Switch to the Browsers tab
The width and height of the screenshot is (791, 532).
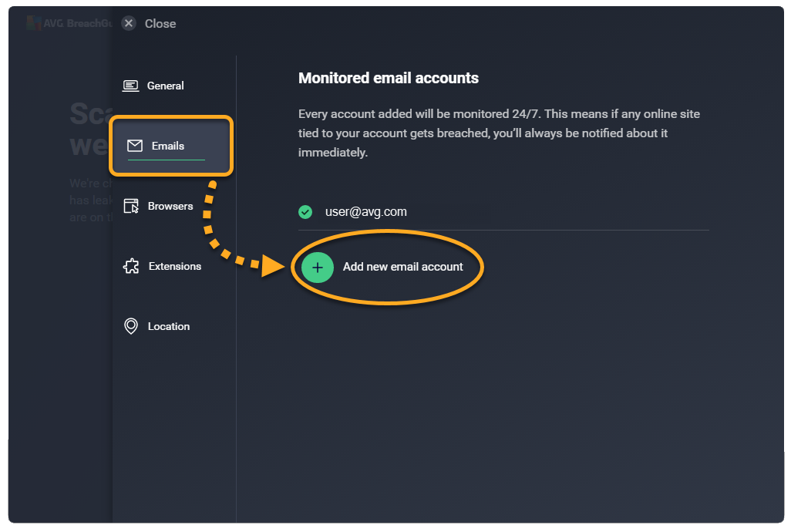170,206
